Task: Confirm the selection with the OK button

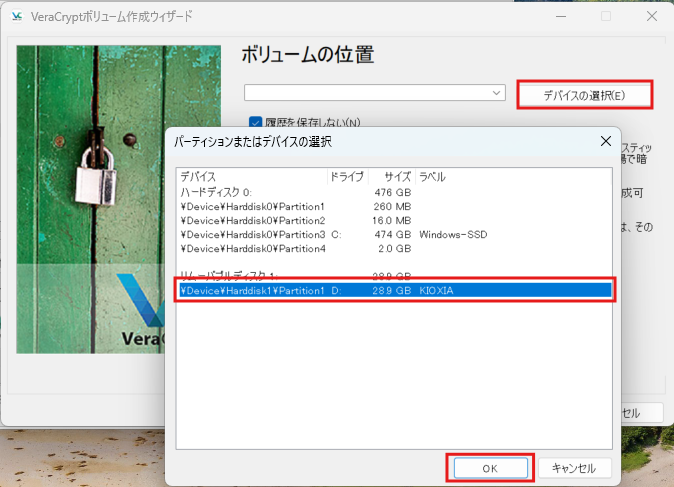Action: [x=490, y=468]
